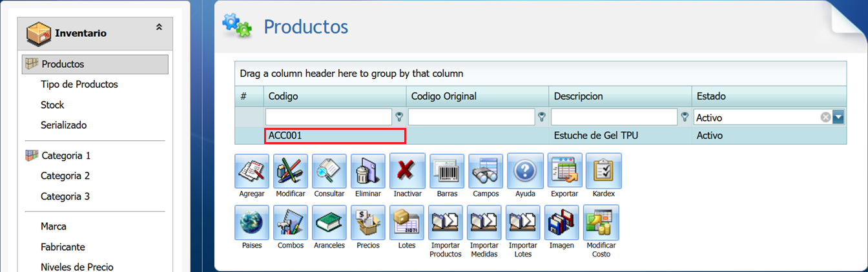
Task: Select the ACC001 code cell
Action: (x=335, y=136)
